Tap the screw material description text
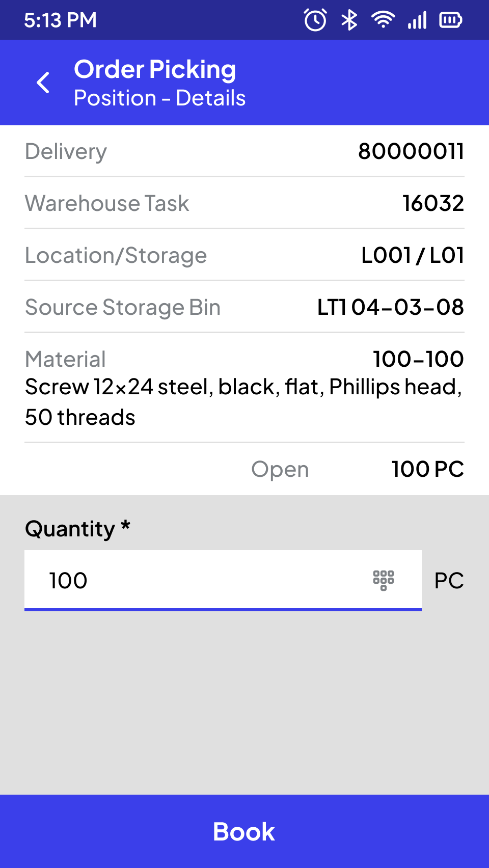489x868 pixels. [x=243, y=402]
